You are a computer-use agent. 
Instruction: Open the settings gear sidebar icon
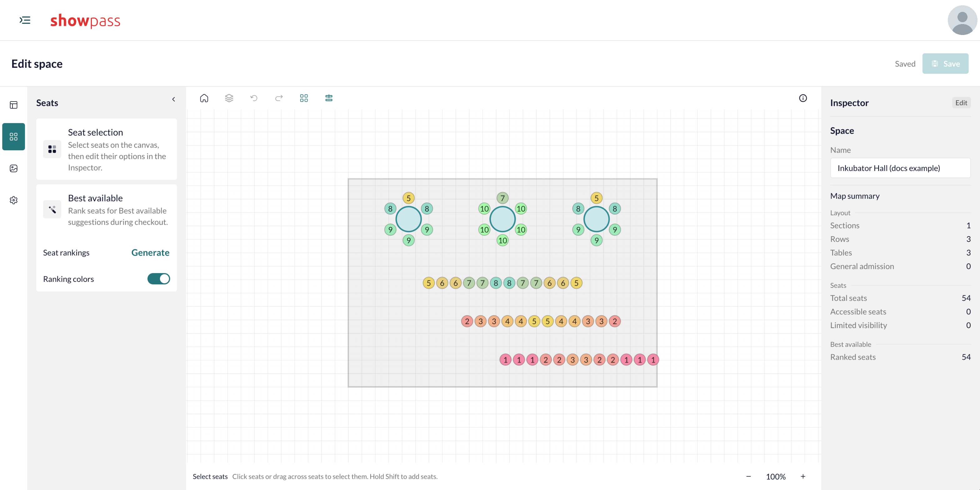(14, 200)
